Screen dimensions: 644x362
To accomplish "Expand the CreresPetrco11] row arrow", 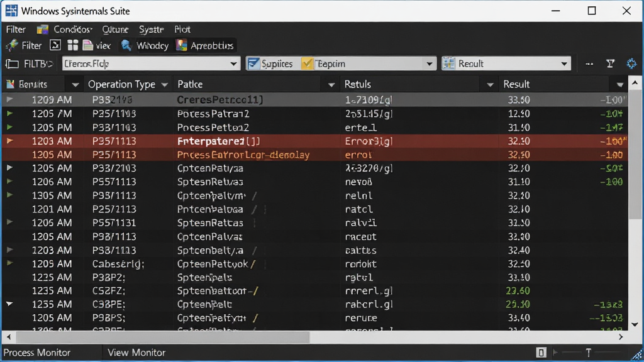I will click(9, 99).
